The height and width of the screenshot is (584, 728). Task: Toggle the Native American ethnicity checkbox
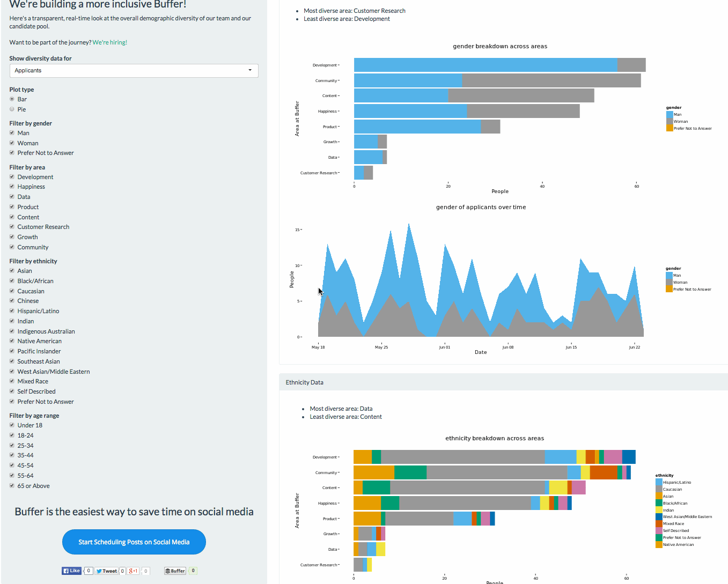pos(12,341)
